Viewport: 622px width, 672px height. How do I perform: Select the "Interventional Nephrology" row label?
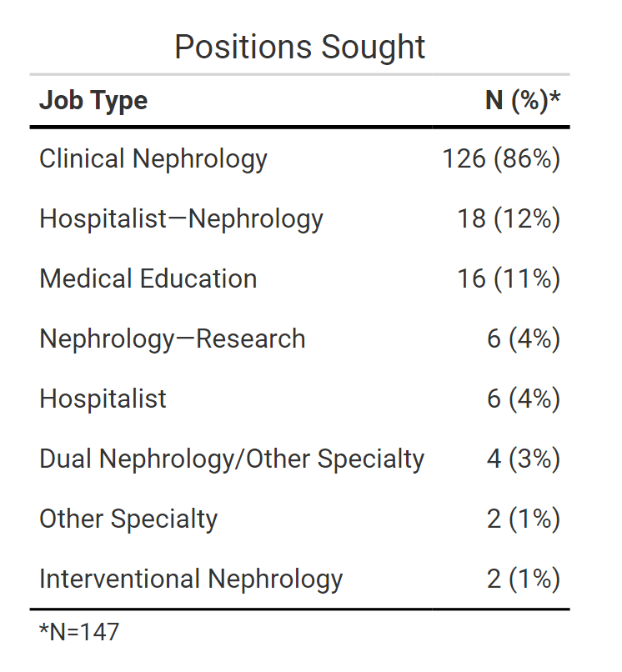[x=191, y=579]
